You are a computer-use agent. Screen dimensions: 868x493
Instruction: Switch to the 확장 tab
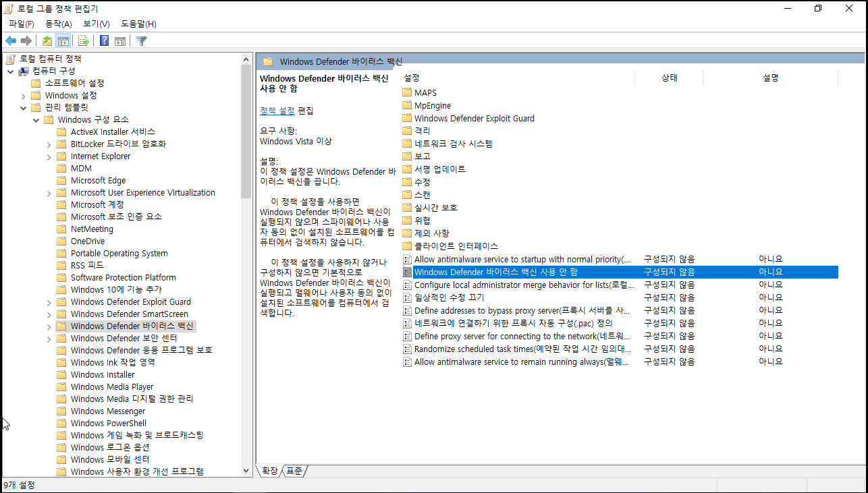[x=269, y=471]
